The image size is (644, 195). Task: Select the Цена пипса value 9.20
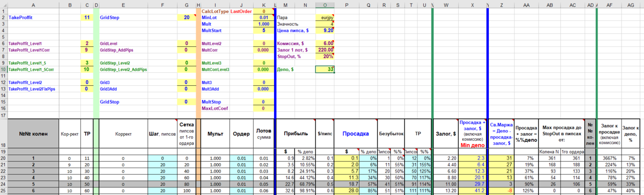click(x=324, y=30)
